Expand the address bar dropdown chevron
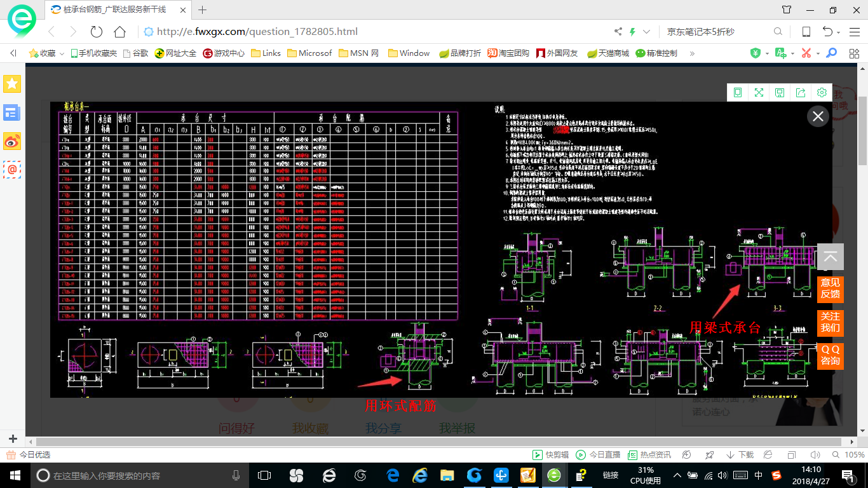868x488 pixels. pyautogui.click(x=647, y=32)
